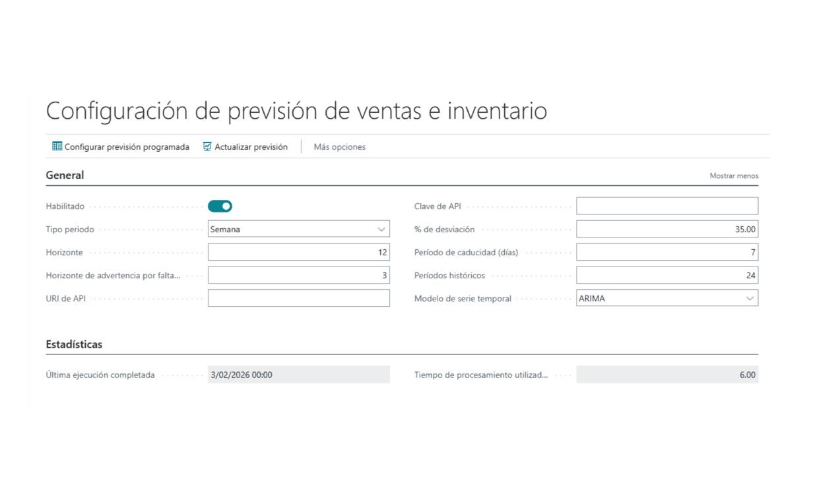Edit the Períodos históricos value field
Screen dimensions: 813x504
[667, 275]
